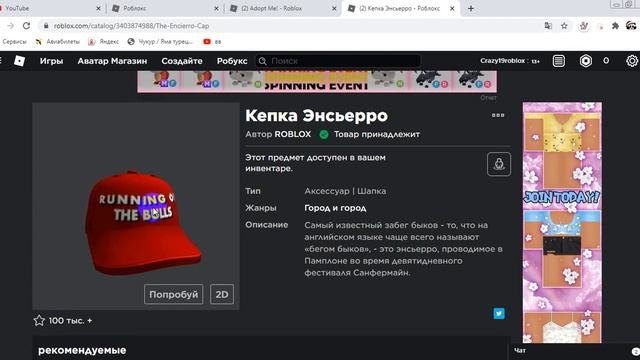Viewport: 640px width, 360px height.
Task: Click into the Поиск search field
Action: click(x=338, y=61)
